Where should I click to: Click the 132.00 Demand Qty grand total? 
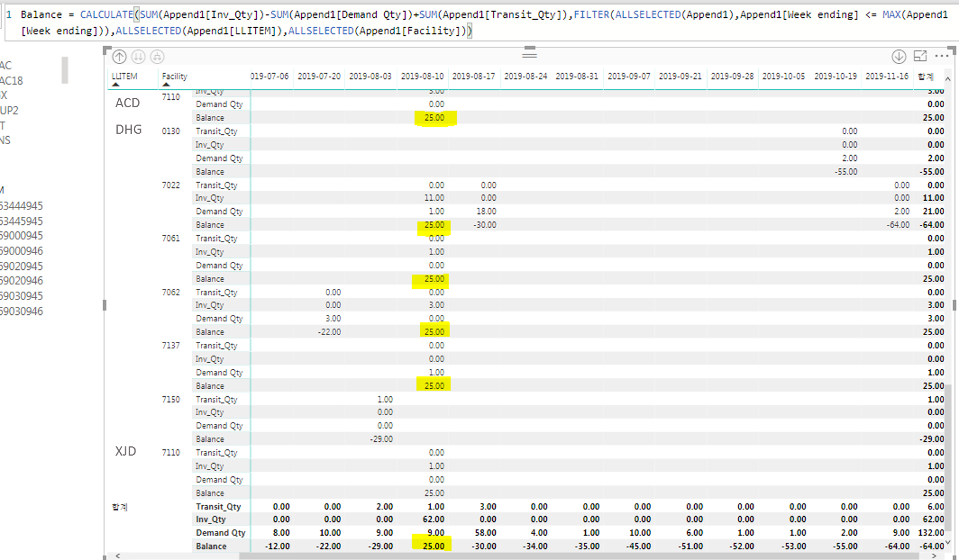pyautogui.click(x=931, y=533)
